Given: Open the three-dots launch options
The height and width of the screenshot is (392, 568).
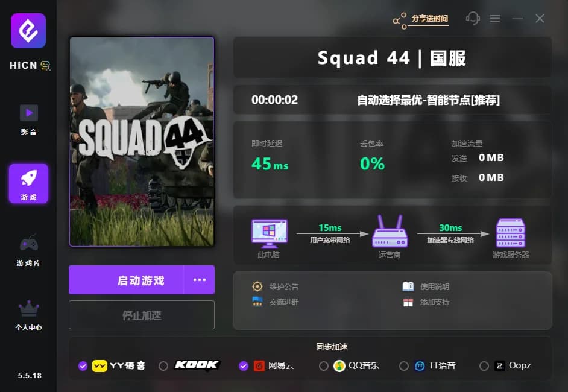Looking at the screenshot, I should click(x=199, y=280).
